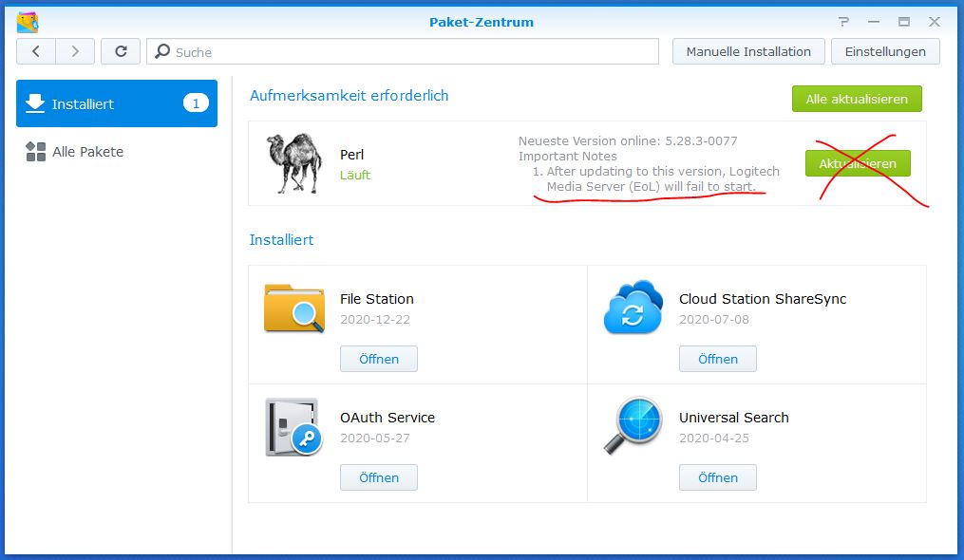Click the Läuft status text

pos(355,175)
